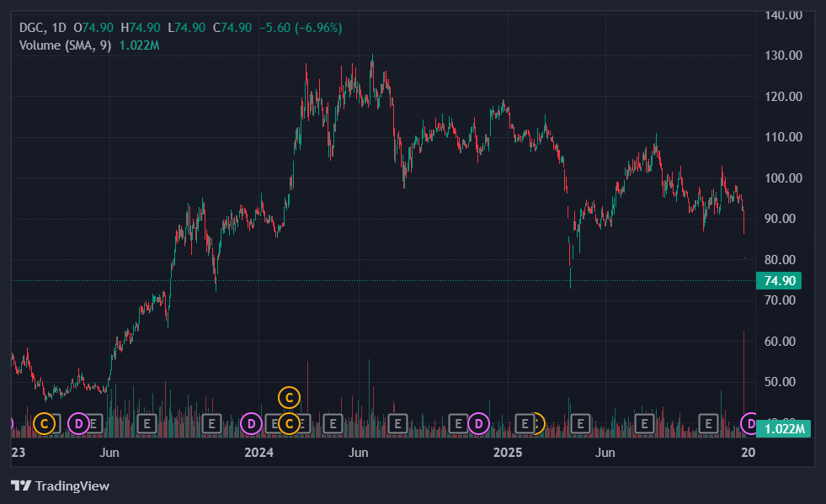Click the rightmost purple D dividend marker

749,422
